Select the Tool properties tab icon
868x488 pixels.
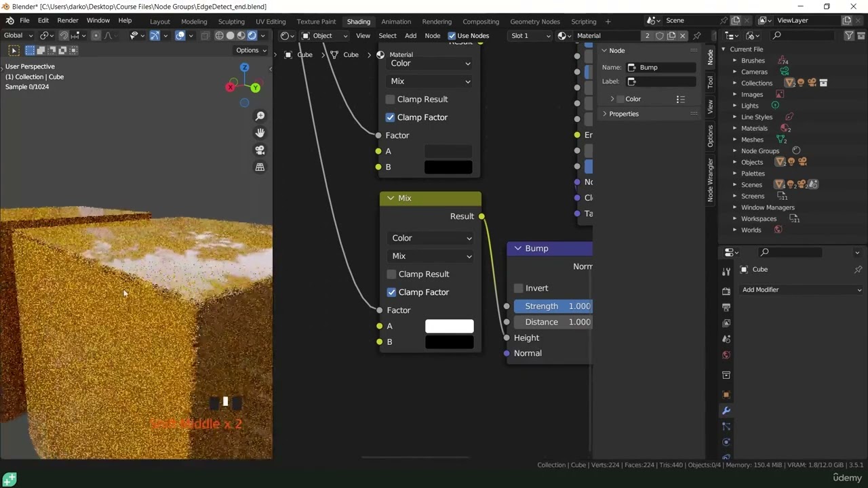click(726, 271)
